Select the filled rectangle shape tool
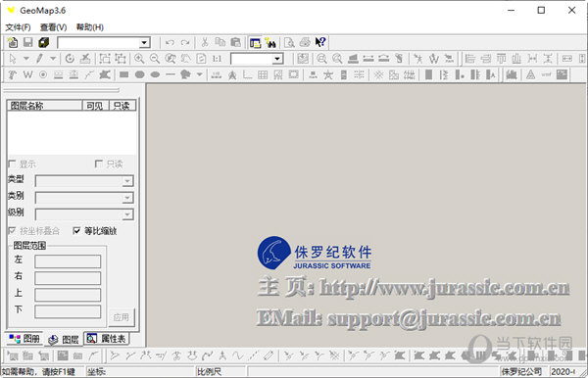 [x=124, y=74]
